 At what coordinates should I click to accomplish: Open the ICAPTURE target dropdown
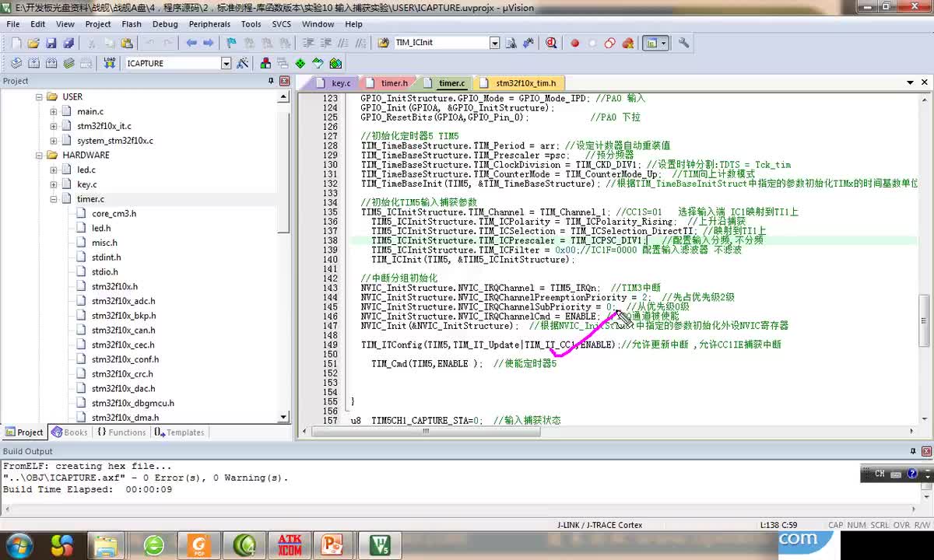tap(226, 63)
